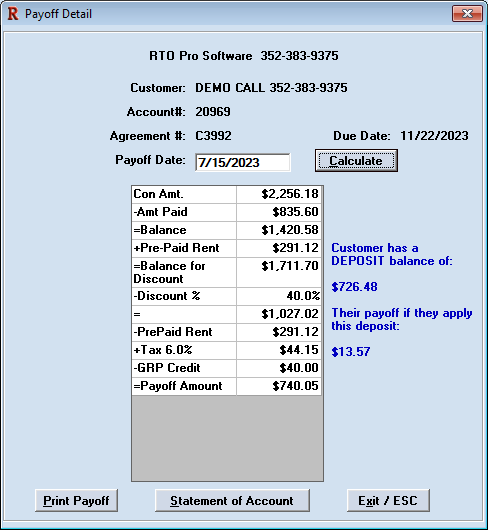Click the Calculate button
Viewport: 488px width, 530px height.
(356, 161)
